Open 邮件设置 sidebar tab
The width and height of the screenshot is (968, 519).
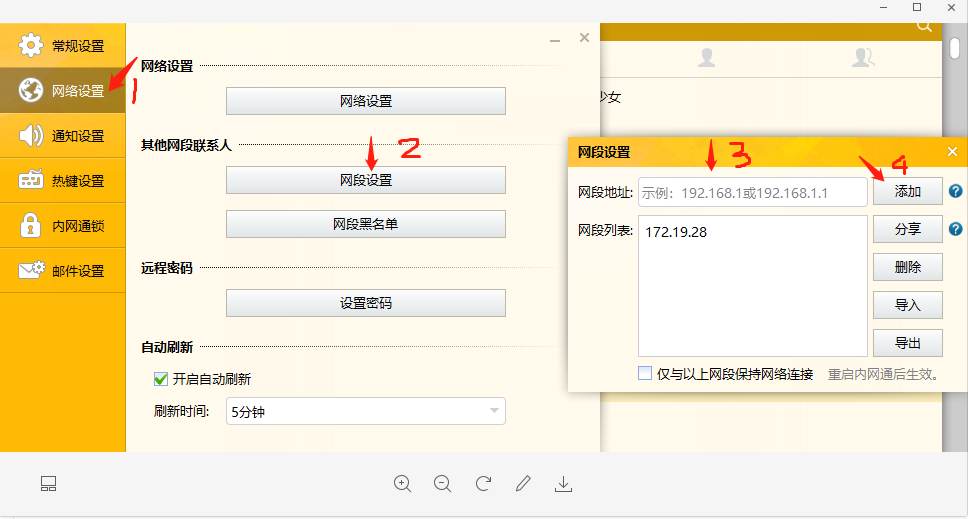(62, 271)
